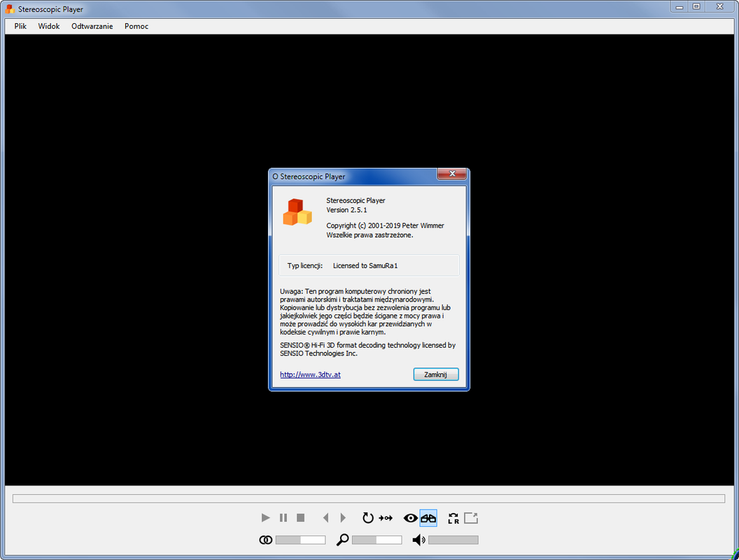Click the 'Wszelkie prawa zastrzeżone.' text
The width and height of the screenshot is (739, 560).
tap(369, 235)
